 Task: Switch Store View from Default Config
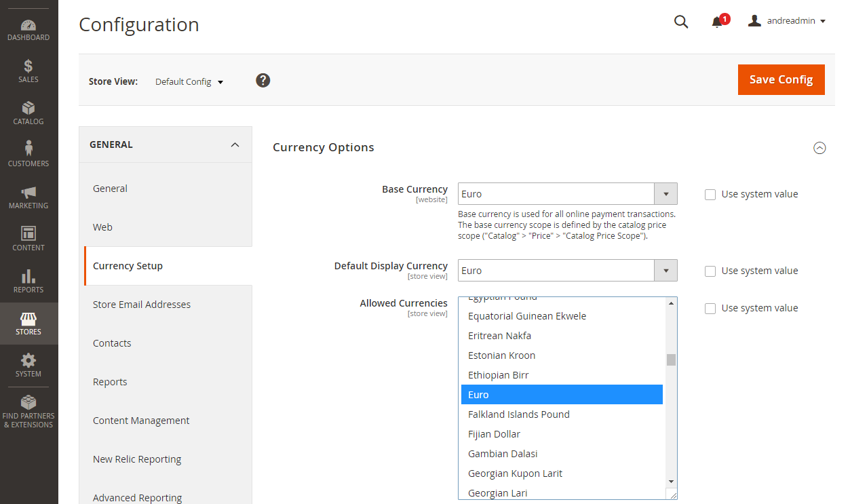coord(189,82)
